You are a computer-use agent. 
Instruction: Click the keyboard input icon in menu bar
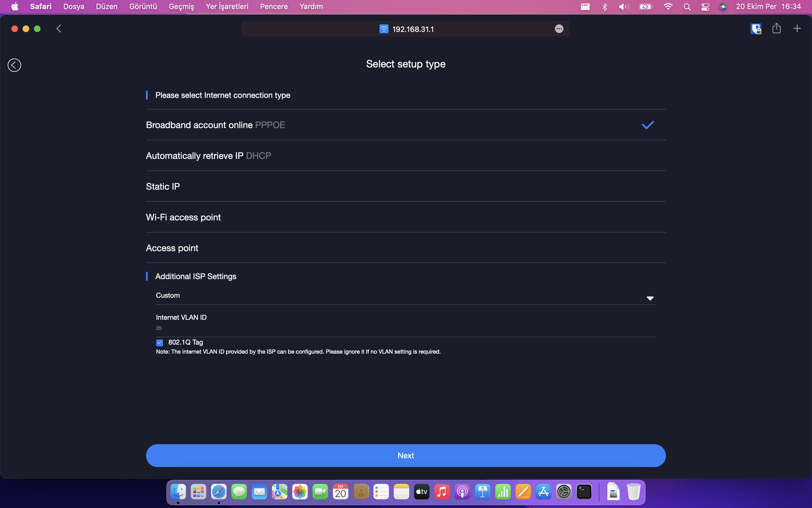click(585, 7)
